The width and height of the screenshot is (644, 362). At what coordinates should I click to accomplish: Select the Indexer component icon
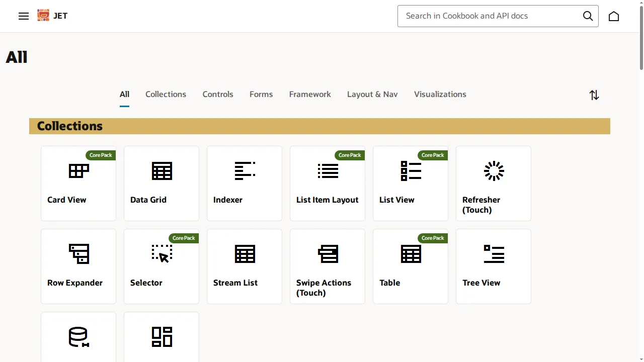(245, 171)
